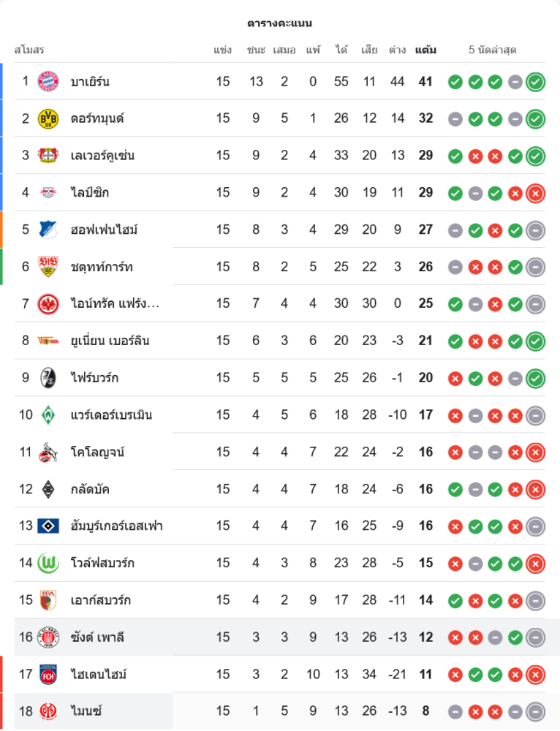Sort by the แต้ม points column header
The height and width of the screenshot is (731, 560).
(425, 50)
